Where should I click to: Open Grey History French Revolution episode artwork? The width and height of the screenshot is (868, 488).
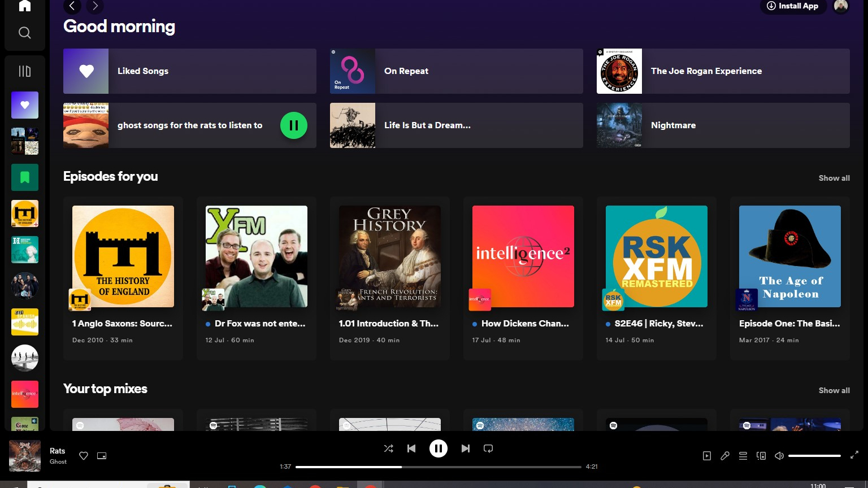coord(390,256)
